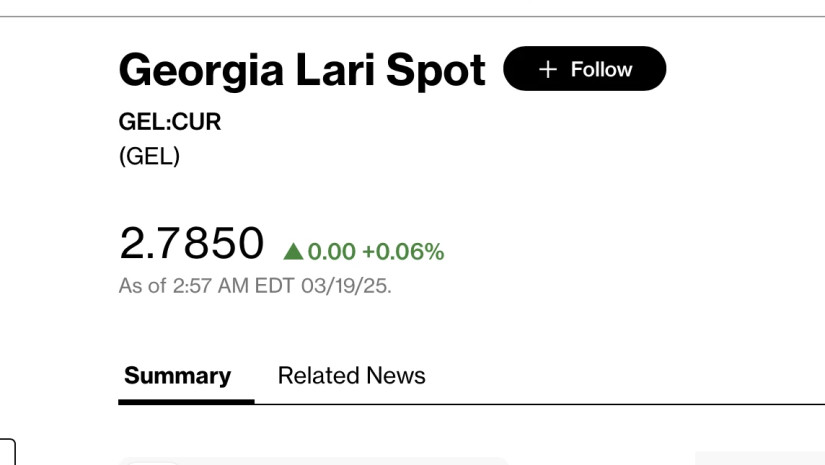Click the word Georgia in the title

(x=202, y=70)
